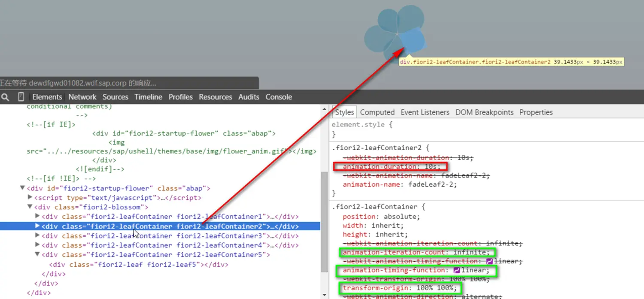Collapse the fiori2-leafContainer5 node
The image size is (644, 299).
click(37, 255)
